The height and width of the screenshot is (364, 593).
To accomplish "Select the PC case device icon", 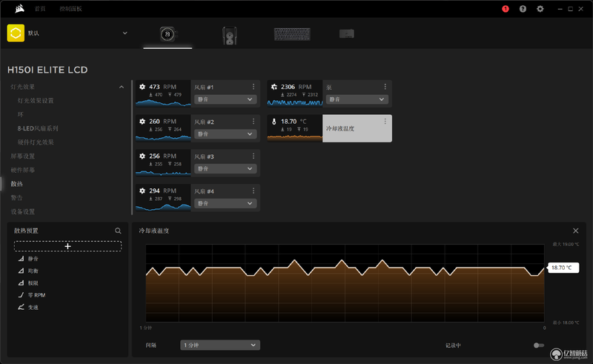I will click(x=230, y=35).
